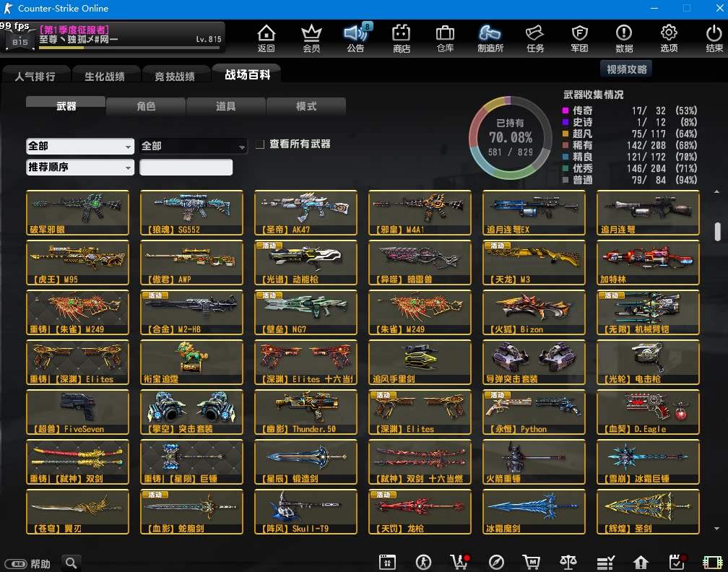728x572 pixels.
Task: Click the 结束 power exit icon
Action: click(x=714, y=38)
